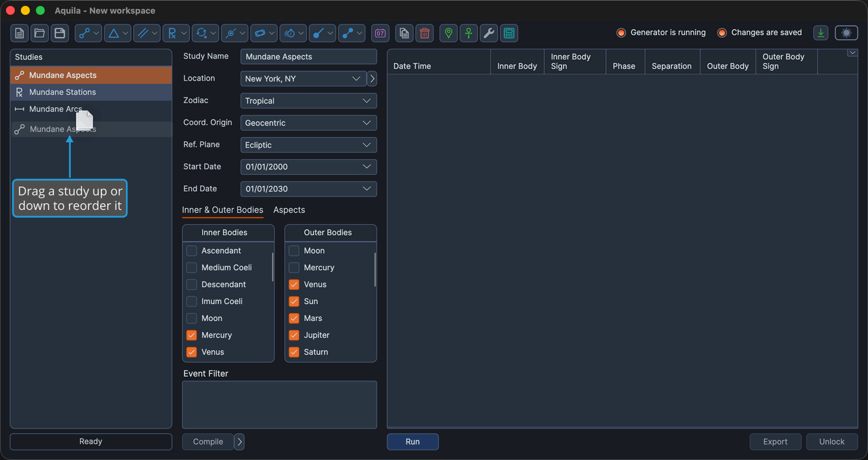The height and width of the screenshot is (460, 868).
Task: Open a workspace with the folder icon
Action: click(40, 33)
